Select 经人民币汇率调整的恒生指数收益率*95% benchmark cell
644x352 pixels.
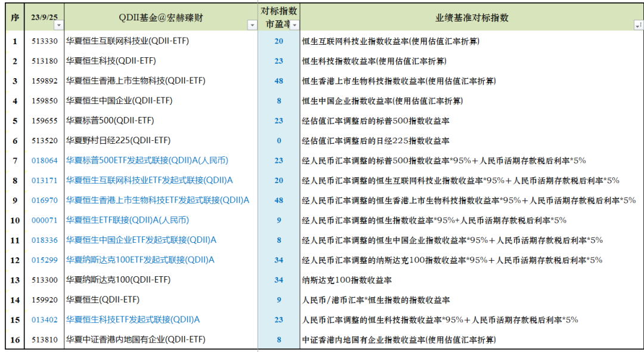tap(472, 220)
